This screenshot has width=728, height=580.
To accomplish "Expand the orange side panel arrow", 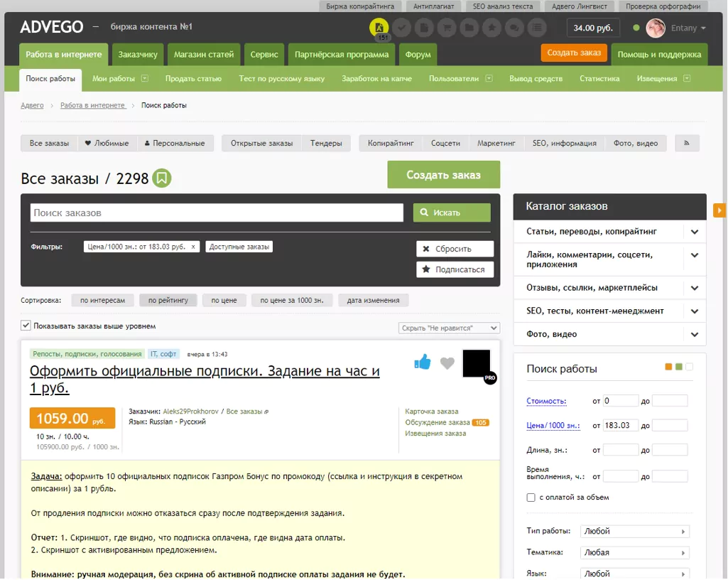I will coord(719,210).
